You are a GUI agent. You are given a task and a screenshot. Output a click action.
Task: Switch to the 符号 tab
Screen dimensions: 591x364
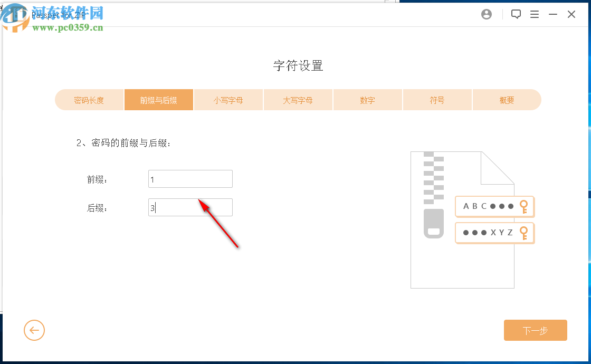pos(437,100)
